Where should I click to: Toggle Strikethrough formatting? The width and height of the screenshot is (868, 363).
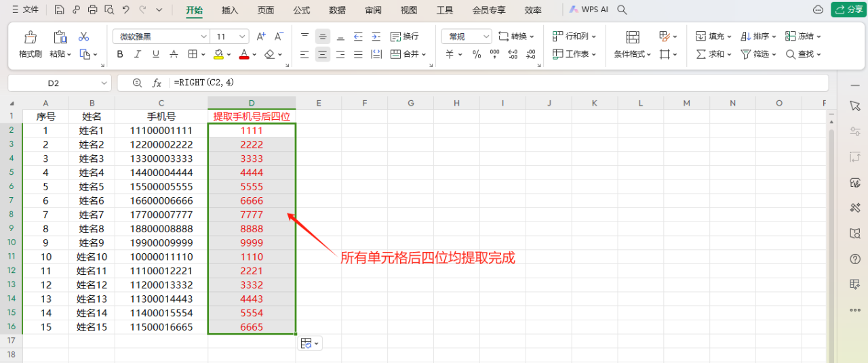[x=174, y=54]
